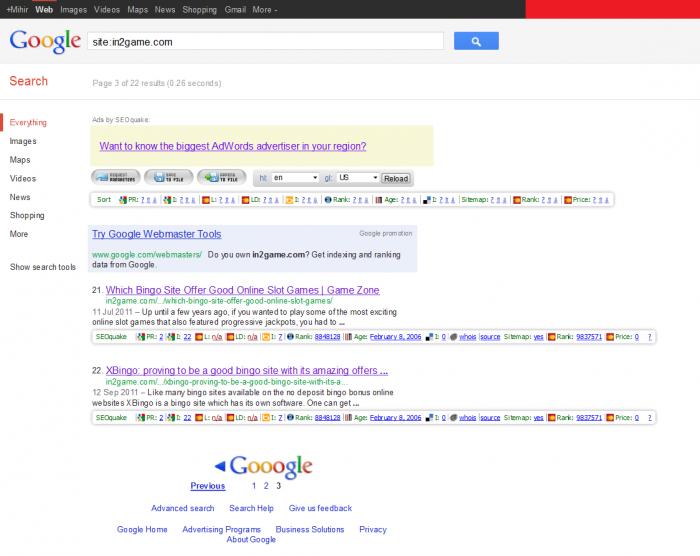Expand More in the left sidebar

coord(19,234)
